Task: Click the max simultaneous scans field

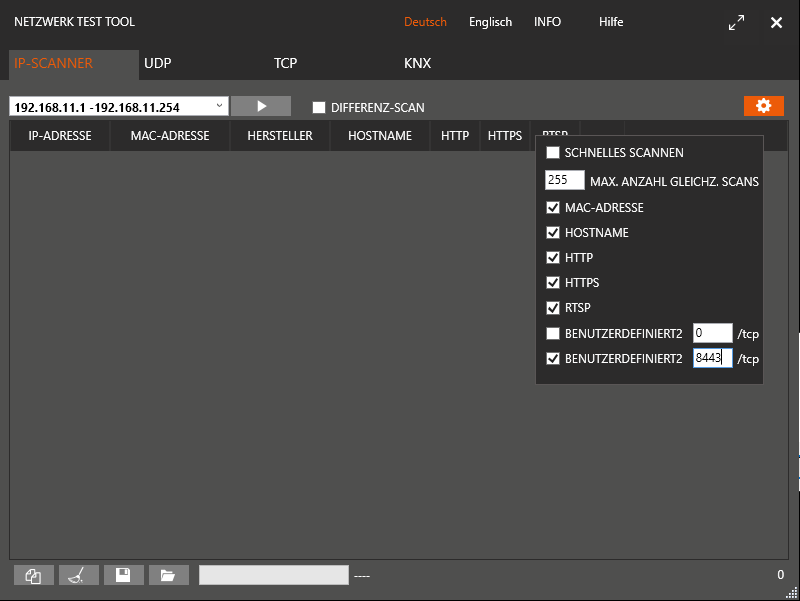Action: tap(564, 181)
